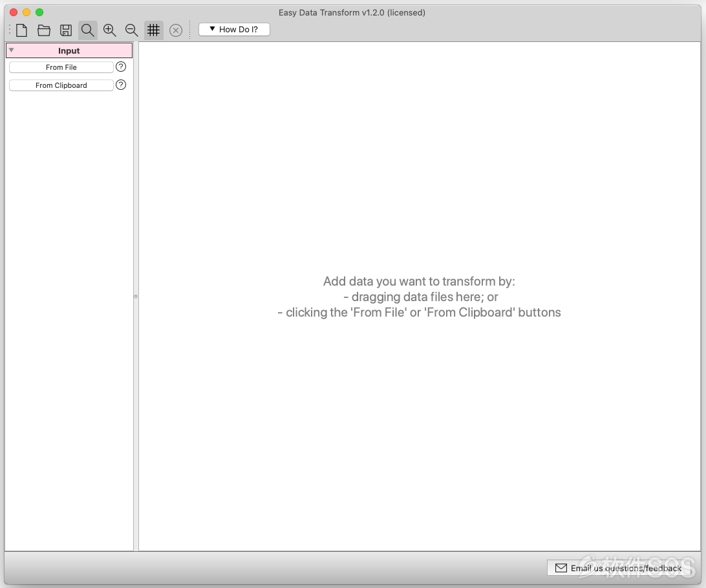The width and height of the screenshot is (706, 588).
Task: Create a new file with the blank page icon
Action: pos(21,30)
